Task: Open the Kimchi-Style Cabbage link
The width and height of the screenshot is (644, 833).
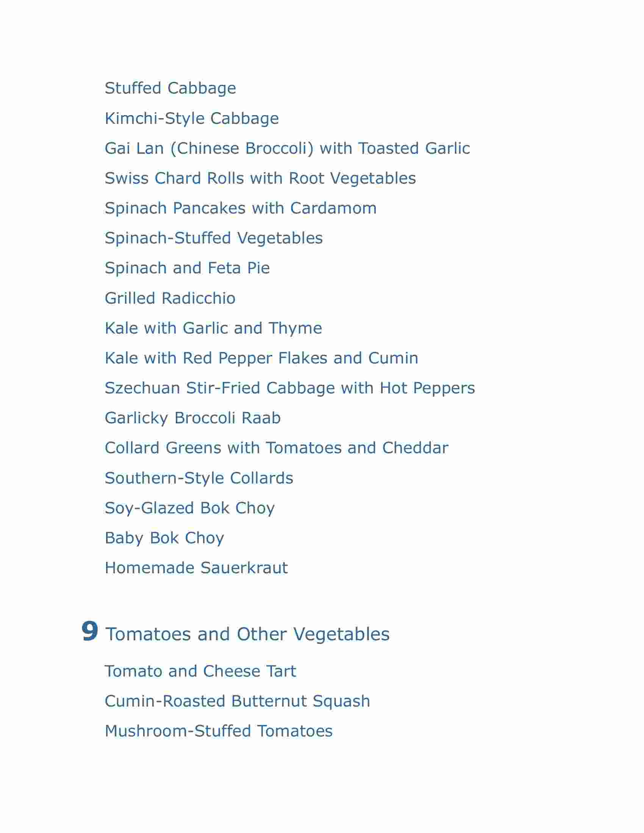Action: 192,119
